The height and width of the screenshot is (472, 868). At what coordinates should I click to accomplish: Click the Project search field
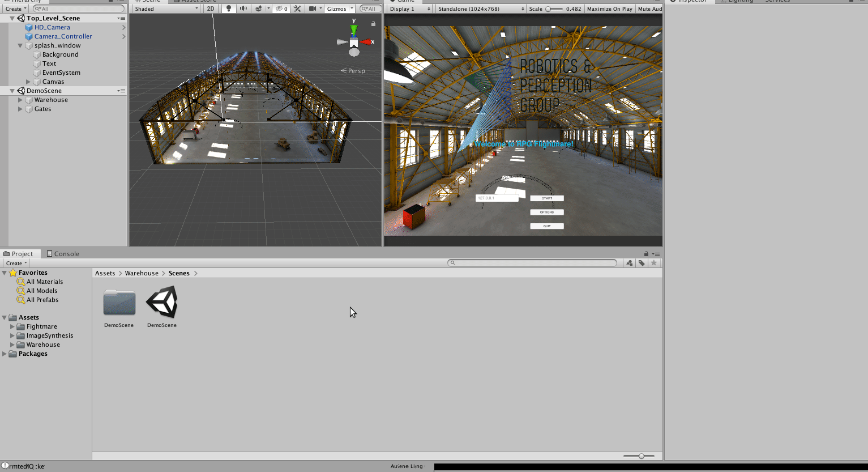(532, 263)
